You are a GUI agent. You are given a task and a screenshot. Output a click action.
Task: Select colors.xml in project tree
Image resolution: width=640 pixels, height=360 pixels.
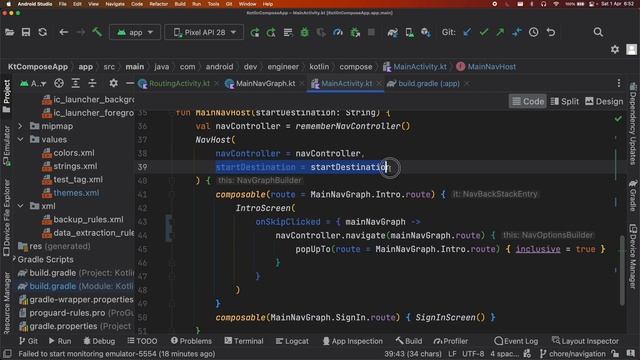click(73, 153)
